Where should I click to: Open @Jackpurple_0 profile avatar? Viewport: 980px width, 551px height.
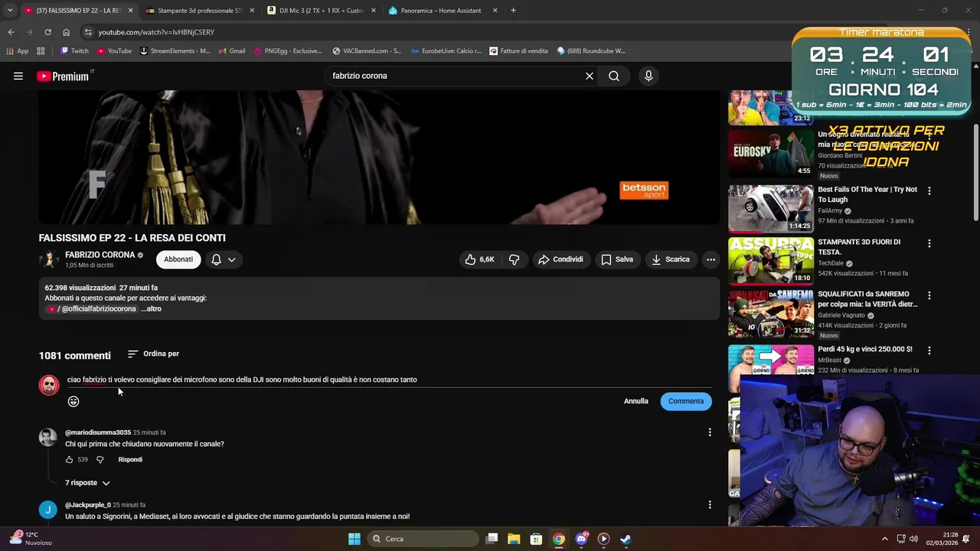(48, 510)
